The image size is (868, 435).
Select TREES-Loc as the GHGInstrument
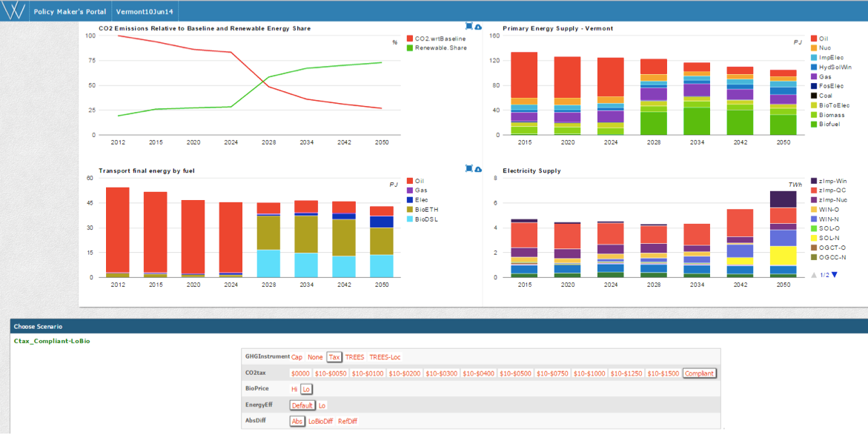pyautogui.click(x=385, y=357)
